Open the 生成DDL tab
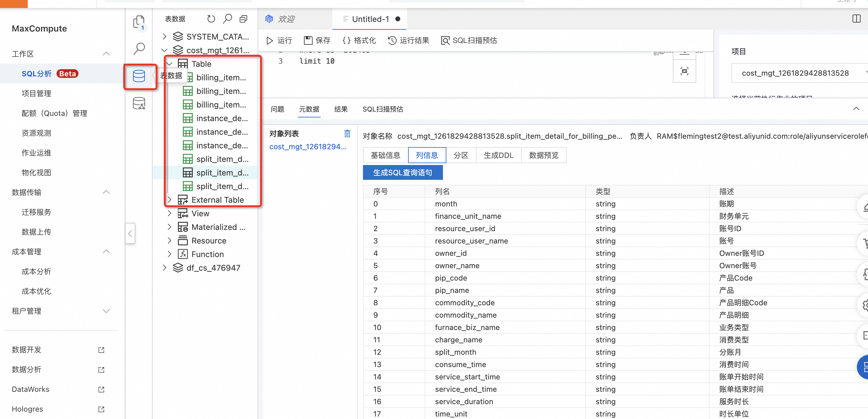Image resolution: width=868 pixels, height=419 pixels. (x=498, y=155)
